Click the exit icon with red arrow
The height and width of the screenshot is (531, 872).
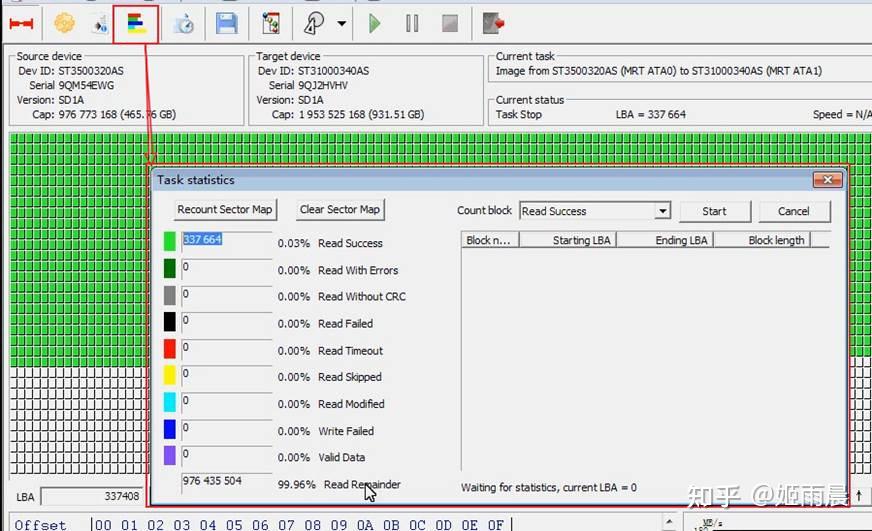coord(493,24)
